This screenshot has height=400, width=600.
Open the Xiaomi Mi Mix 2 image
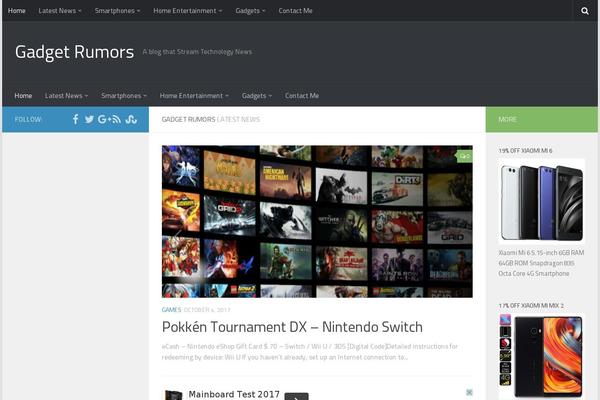541,357
